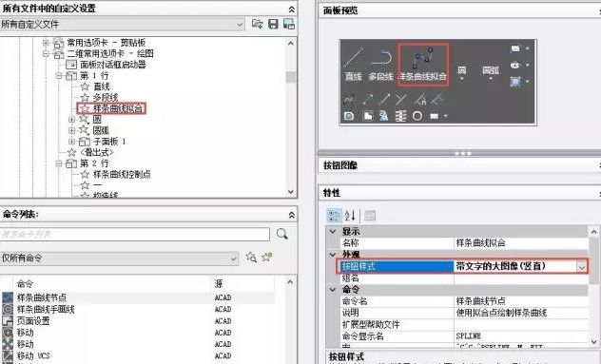Click the icon of 样条曲线手画线 command row
This screenshot has width=601, height=364.
(x=8, y=309)
